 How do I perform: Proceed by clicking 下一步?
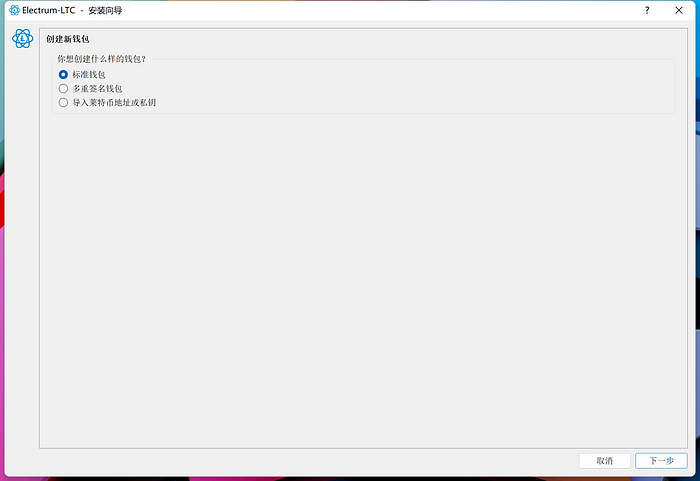pos(661,460)
